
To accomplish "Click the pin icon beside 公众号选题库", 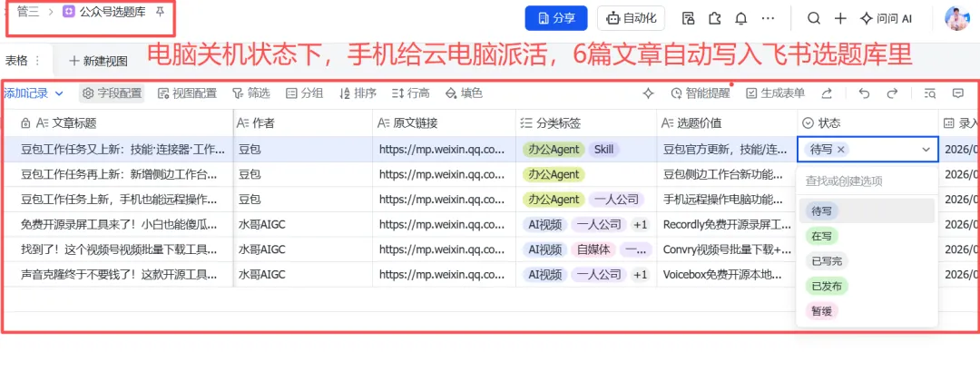I will 160,12.
